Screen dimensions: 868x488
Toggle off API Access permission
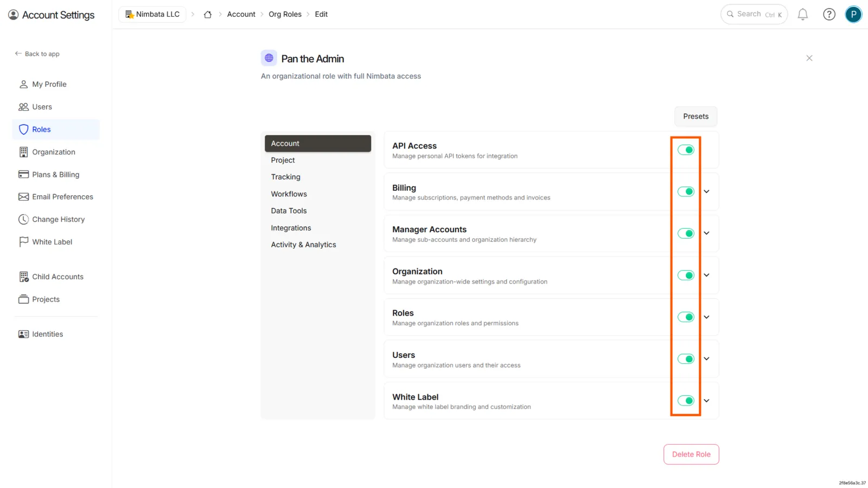coord(686,150)
